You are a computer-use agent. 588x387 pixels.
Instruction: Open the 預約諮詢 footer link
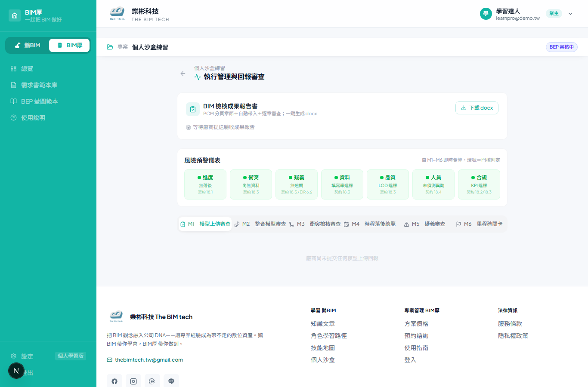(416, 336)
